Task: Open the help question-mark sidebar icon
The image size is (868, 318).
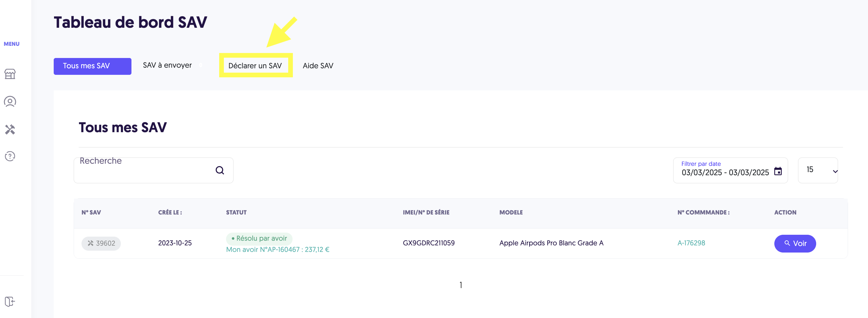Action: pos(10,156)
